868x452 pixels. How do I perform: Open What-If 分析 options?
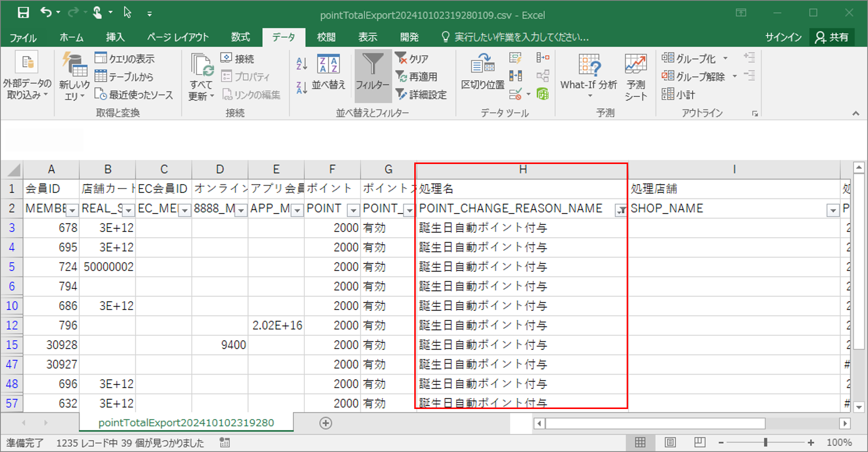588,75
